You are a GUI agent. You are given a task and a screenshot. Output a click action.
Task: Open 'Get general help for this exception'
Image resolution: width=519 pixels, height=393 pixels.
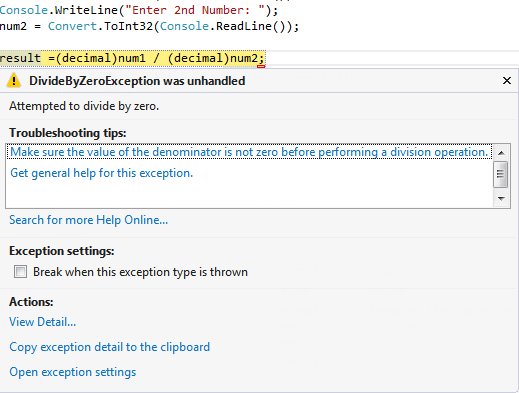[x=102, y=173]
